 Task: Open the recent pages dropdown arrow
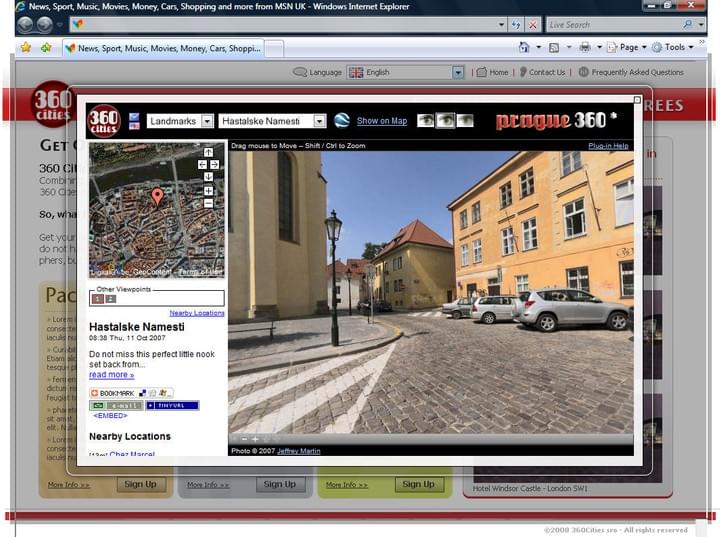point(59,25)
